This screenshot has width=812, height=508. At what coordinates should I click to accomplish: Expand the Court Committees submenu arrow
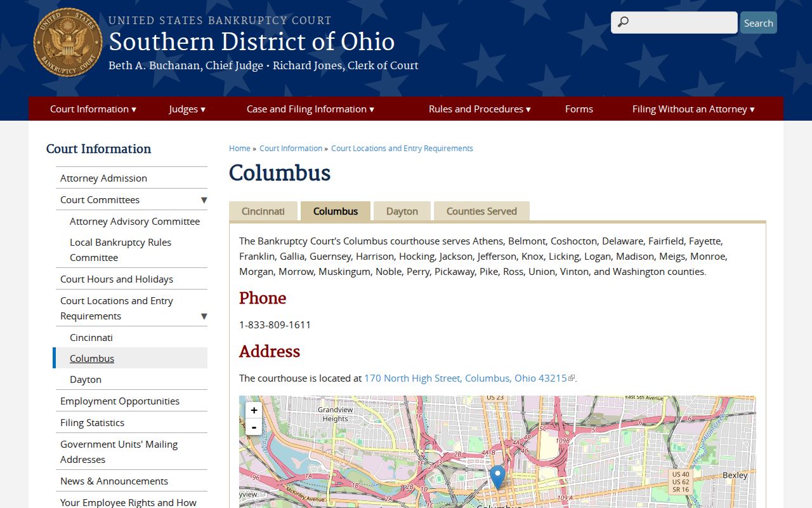[204, 200]
